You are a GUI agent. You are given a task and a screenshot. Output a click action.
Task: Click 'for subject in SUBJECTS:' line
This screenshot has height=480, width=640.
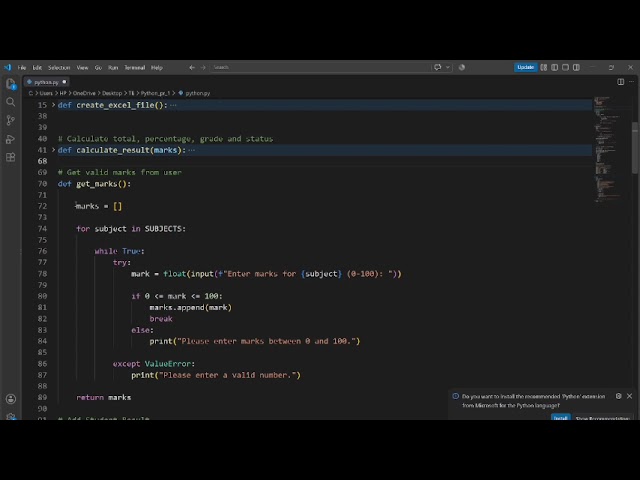131,229
